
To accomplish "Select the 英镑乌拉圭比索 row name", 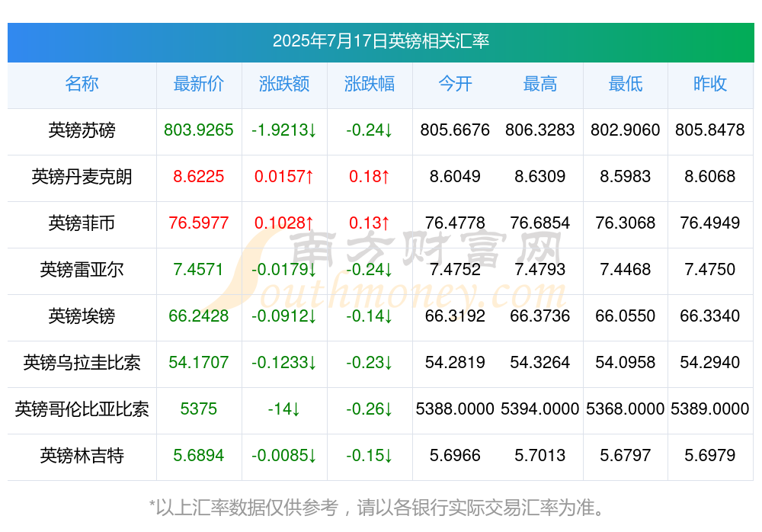I will click(x=82, y=362).
